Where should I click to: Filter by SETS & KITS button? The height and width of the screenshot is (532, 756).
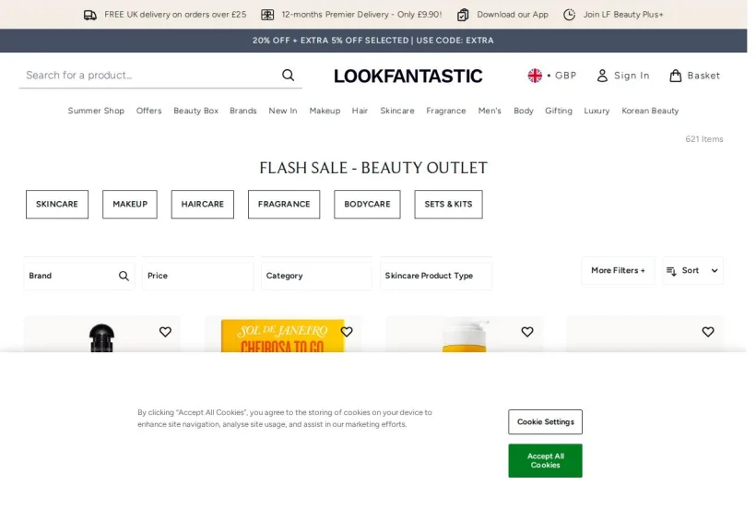click(448, 205)
